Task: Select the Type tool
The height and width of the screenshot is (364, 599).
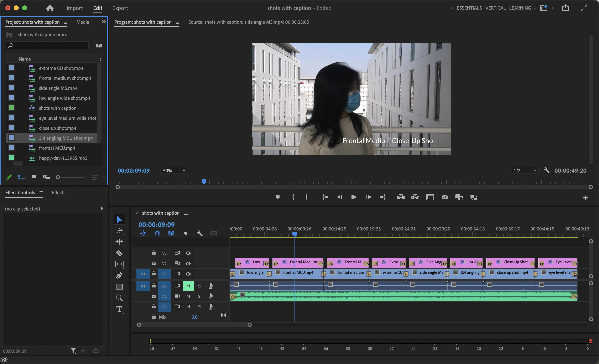Action: click(x=119, y=309)
